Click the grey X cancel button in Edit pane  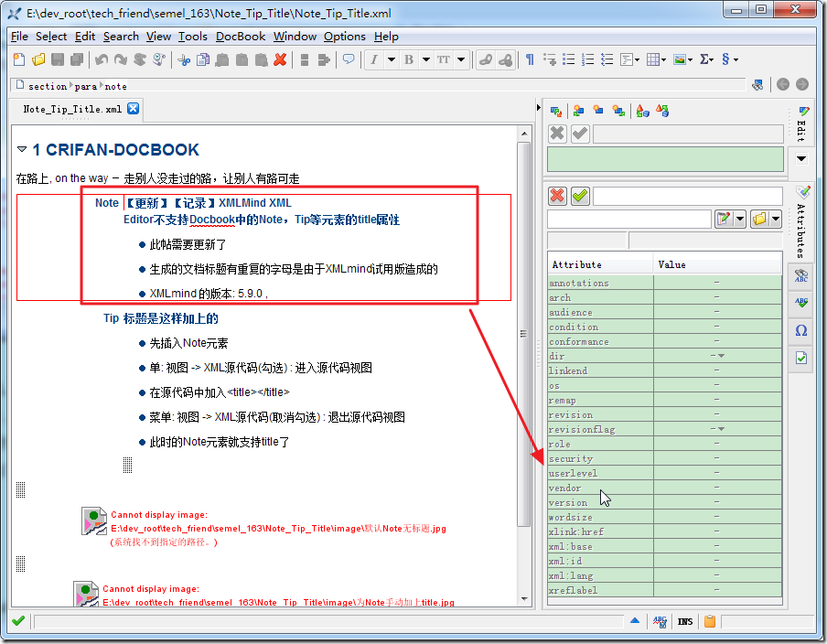coord(557,134)
